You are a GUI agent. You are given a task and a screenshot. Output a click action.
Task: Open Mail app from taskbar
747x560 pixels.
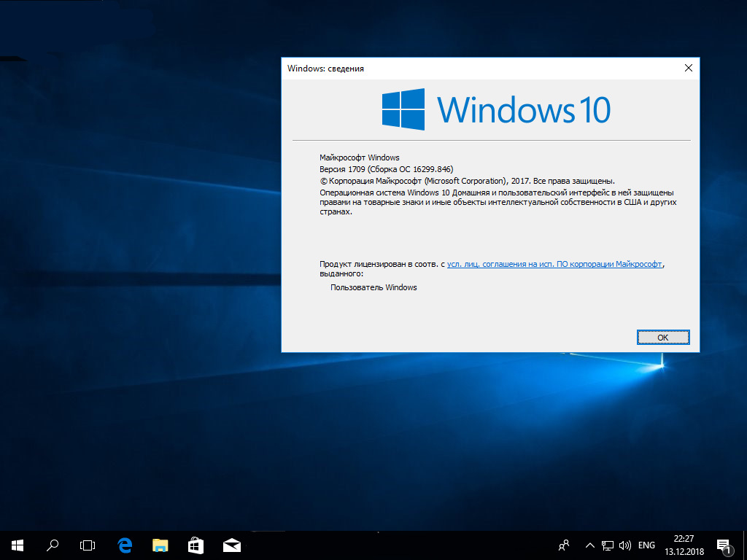231,545
